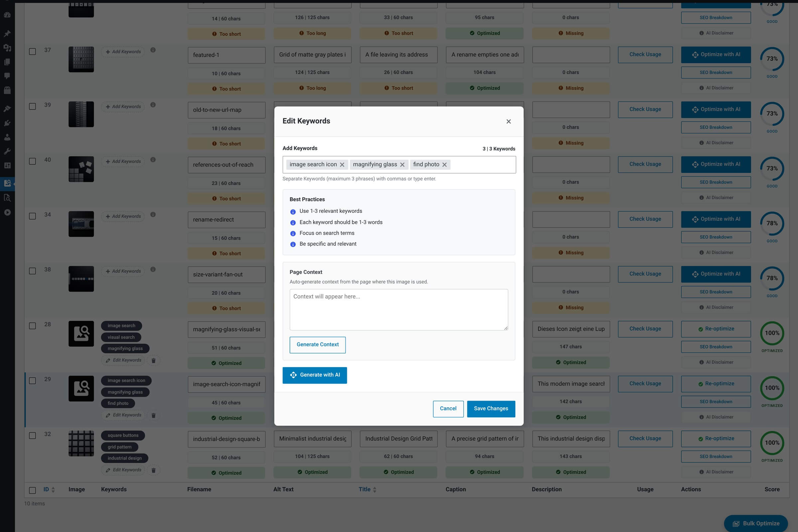Click the Generate Context button
Screen dimensions: 798x532
click(318, 345)
